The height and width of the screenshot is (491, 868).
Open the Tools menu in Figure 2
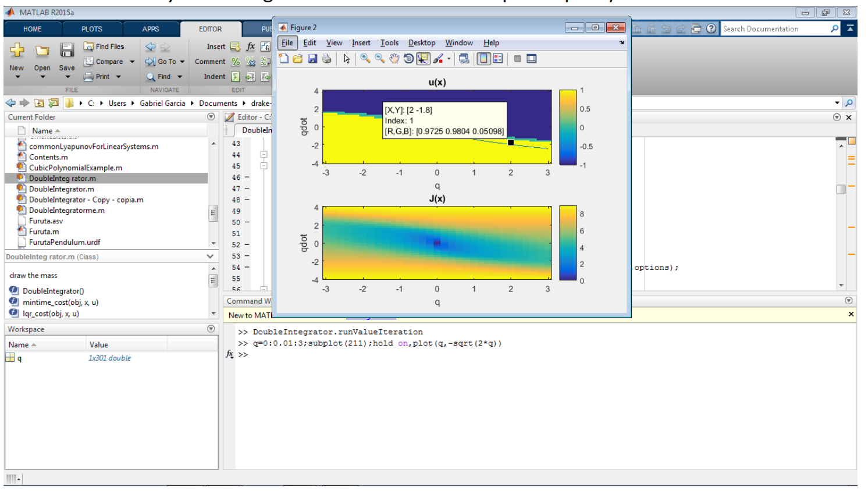click(389, 43)
